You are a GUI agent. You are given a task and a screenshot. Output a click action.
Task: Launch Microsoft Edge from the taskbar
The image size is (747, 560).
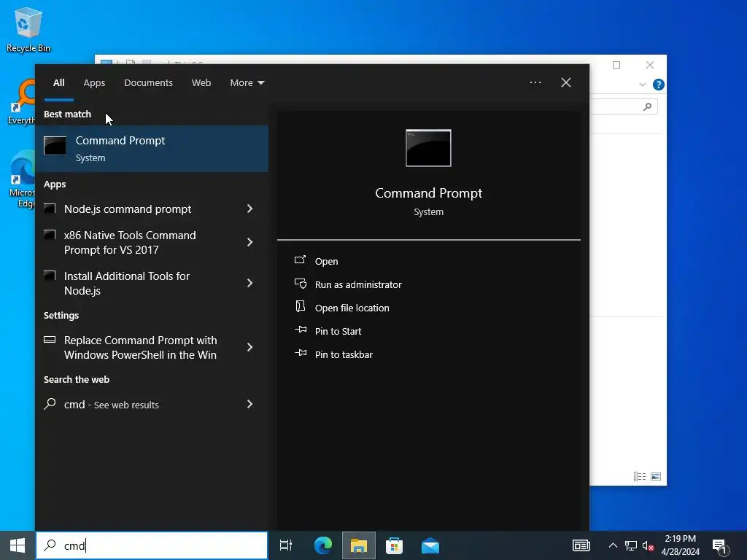click(323, 545)
